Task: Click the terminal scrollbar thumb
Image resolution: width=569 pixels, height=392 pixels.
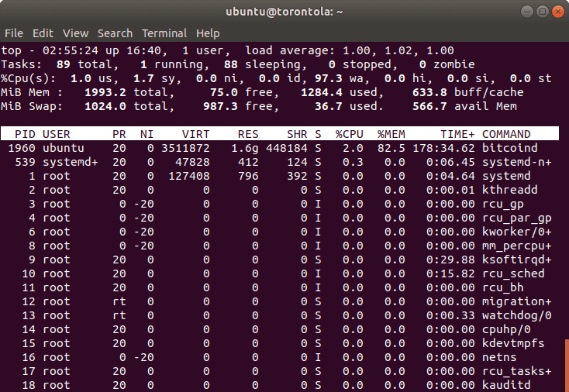Action: [x=566, y=364]
